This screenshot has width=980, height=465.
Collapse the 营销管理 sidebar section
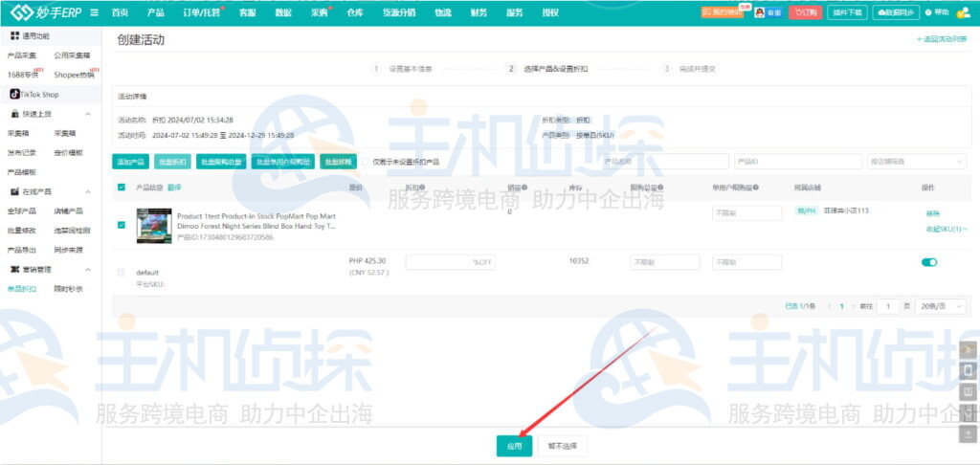pos(87,270)
